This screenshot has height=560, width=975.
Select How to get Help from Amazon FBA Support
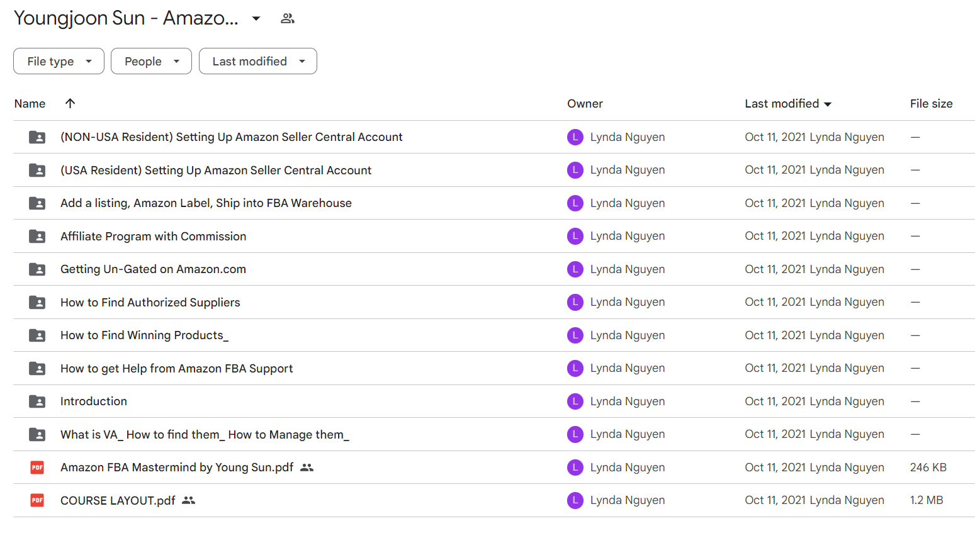176,369
